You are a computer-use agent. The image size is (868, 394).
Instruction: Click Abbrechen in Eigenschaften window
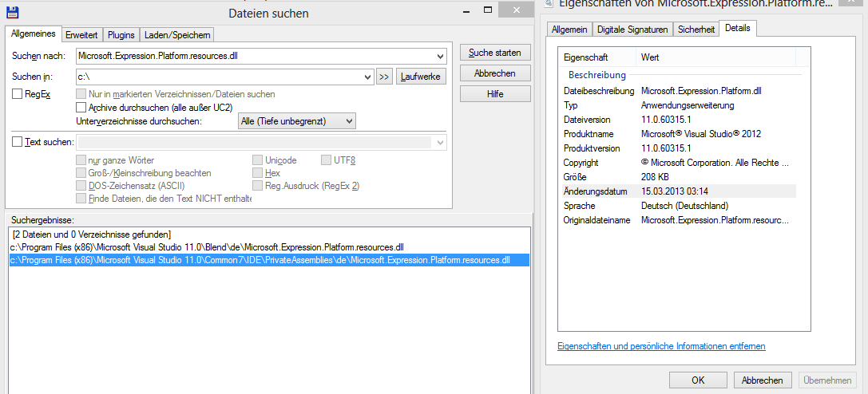(x=763, y=380)
